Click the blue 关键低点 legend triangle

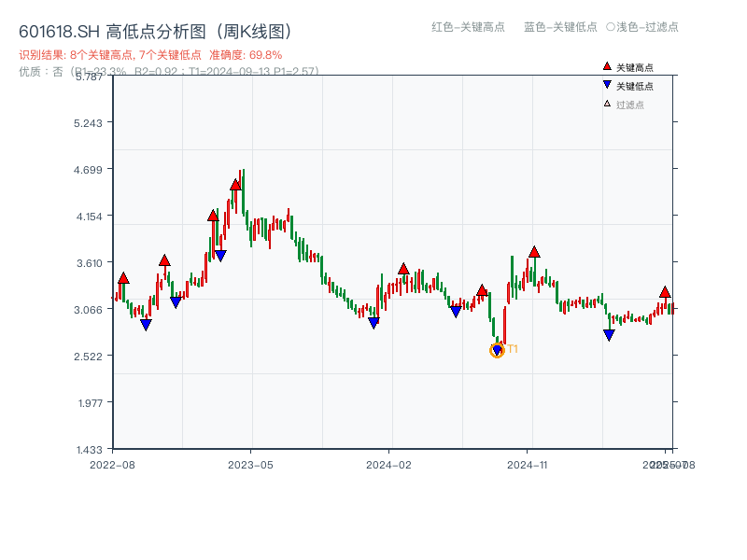click(607, 86)
